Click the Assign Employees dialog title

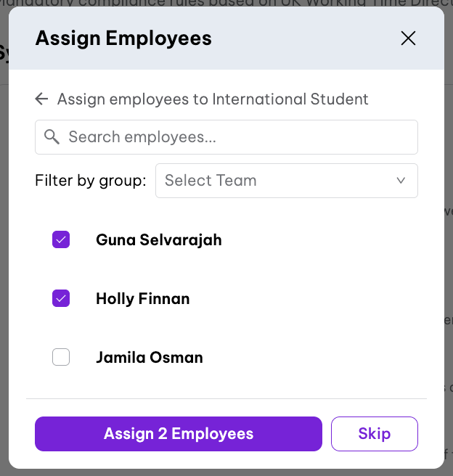[x=123, y=38]
